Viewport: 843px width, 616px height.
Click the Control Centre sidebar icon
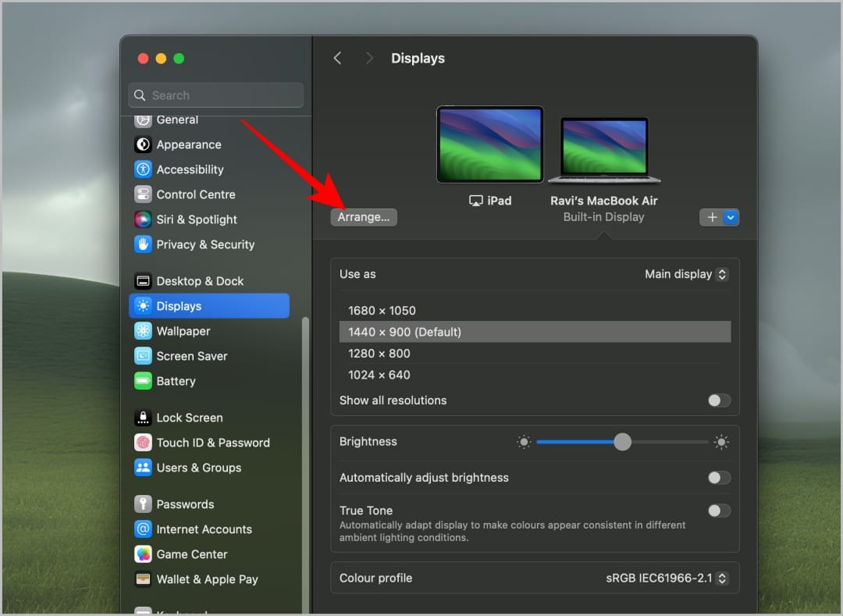coord(143,194)
